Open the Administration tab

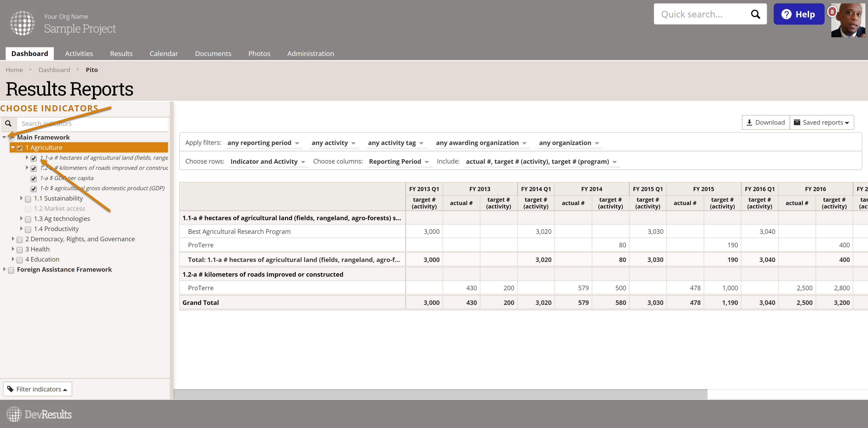coord(310,54)
